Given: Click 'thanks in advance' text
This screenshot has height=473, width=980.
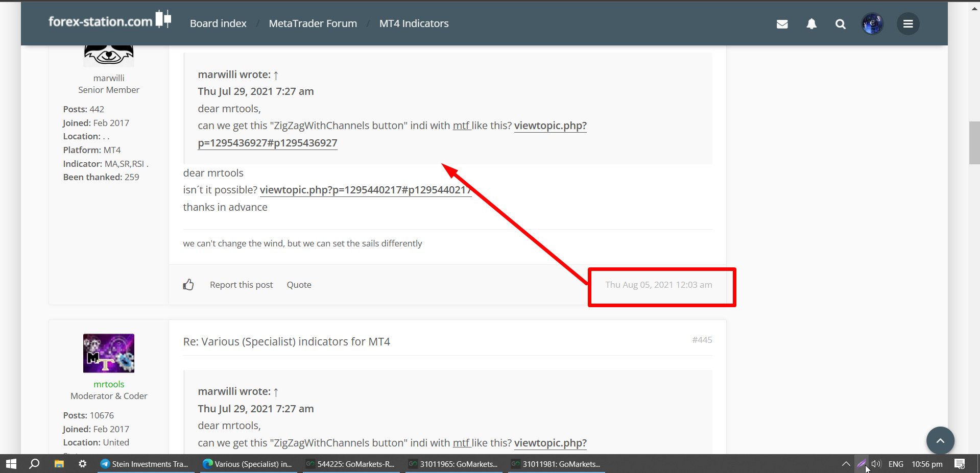Looking at the screenshot, I should click(x=225, y=207).
